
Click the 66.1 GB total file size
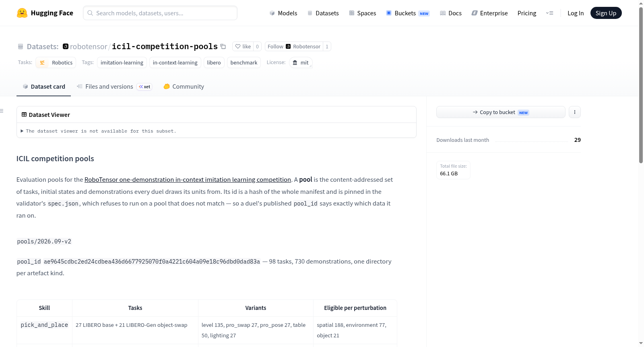[449, 174]
